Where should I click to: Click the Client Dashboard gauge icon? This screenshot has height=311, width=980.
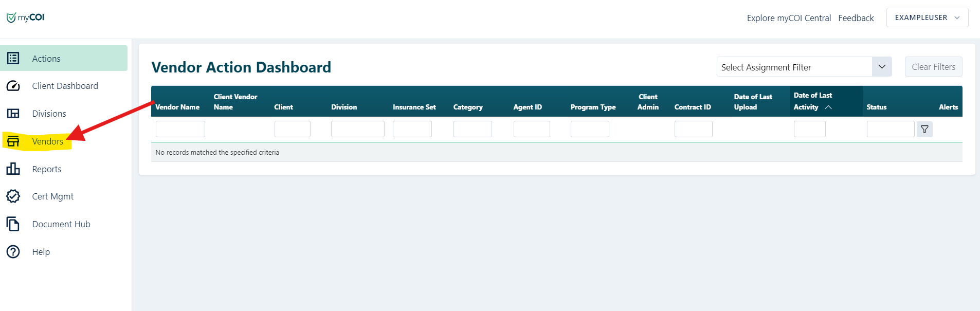(x=13, y=86)
